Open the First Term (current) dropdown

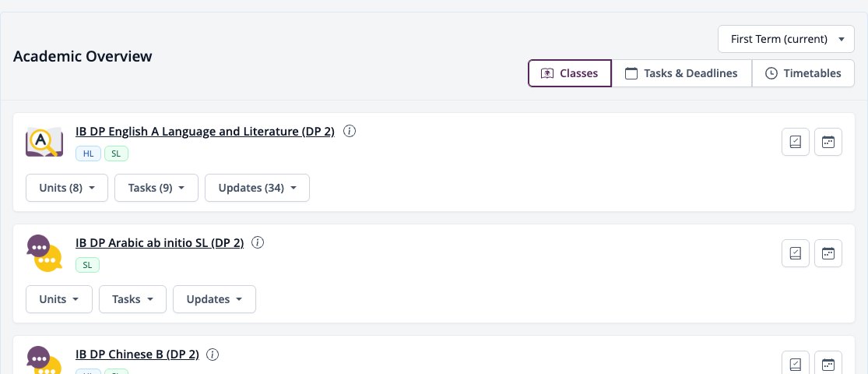pos(786,39)
